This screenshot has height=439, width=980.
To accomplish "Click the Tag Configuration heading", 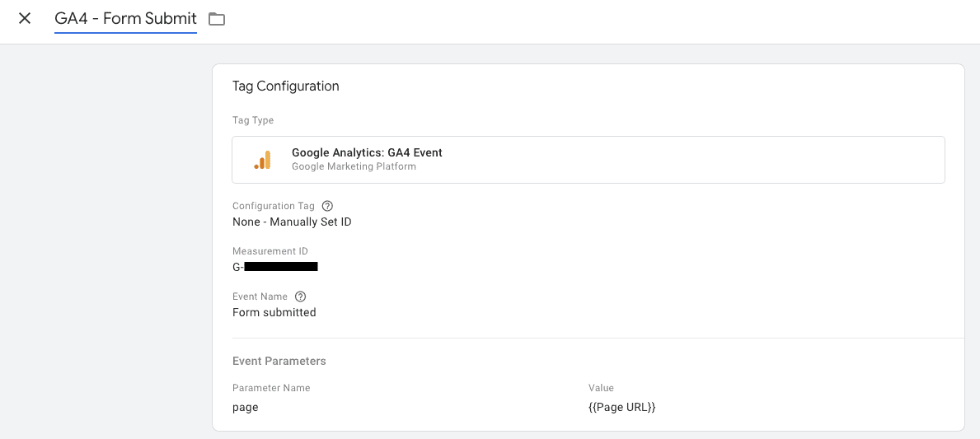I will [x=286, y=86].
